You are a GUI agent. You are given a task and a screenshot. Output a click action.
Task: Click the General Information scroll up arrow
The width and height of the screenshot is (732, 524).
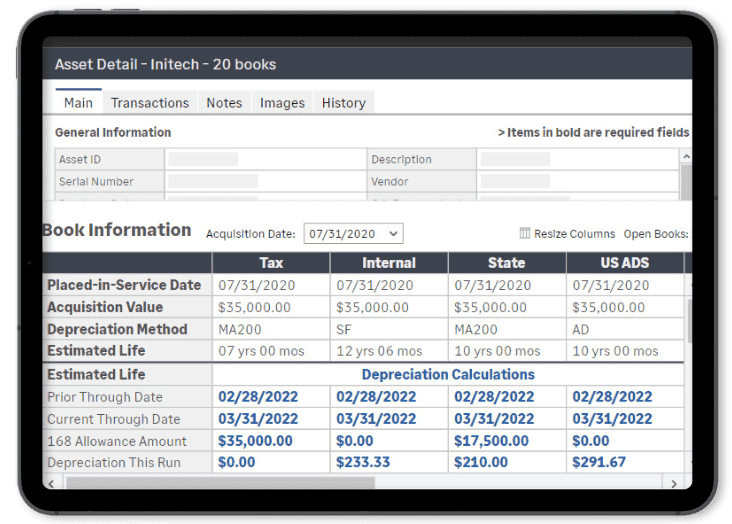pos(686,156)
